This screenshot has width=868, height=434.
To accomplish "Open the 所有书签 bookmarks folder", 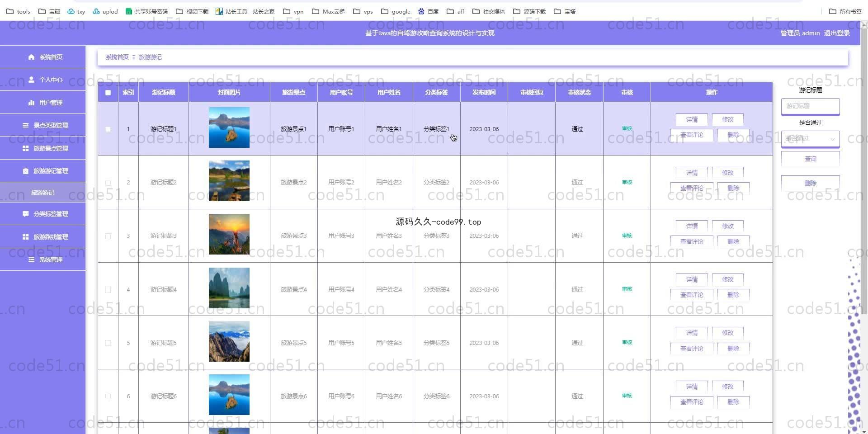I will (x=845, y=11).
